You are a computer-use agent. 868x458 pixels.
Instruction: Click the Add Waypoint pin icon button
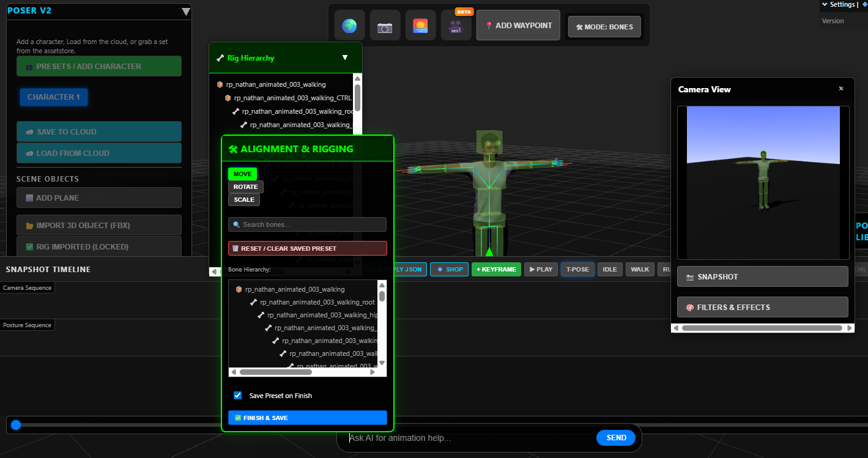pyautogui.click(x=517, y=25)
